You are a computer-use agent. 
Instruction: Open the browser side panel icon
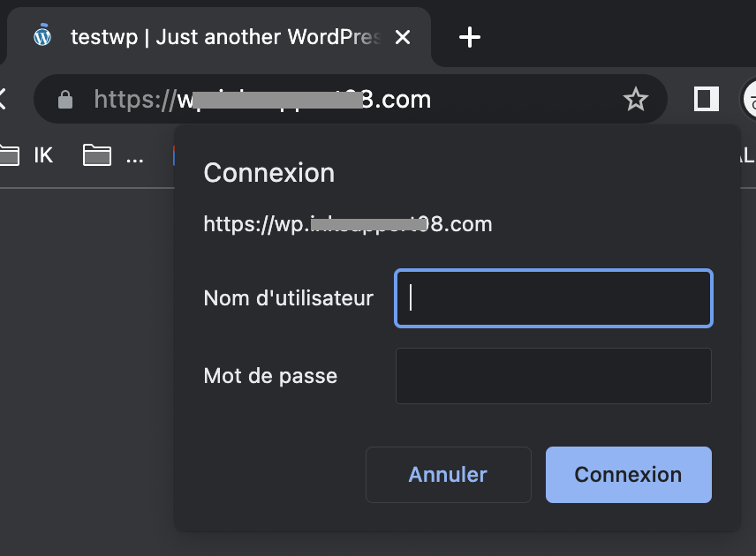tap(707, 99)
